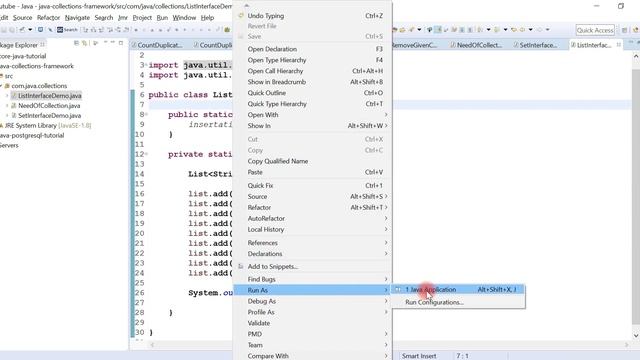Expand the SetInterfaceDemo.java tree node
Viewport: 640px width, 360px height.
(7, 116)
